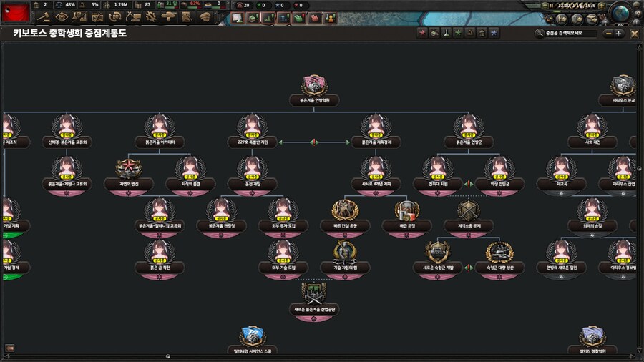Click the 자연의 변신 focus icon
The image size is (644, 362).
tap(130, 169)
